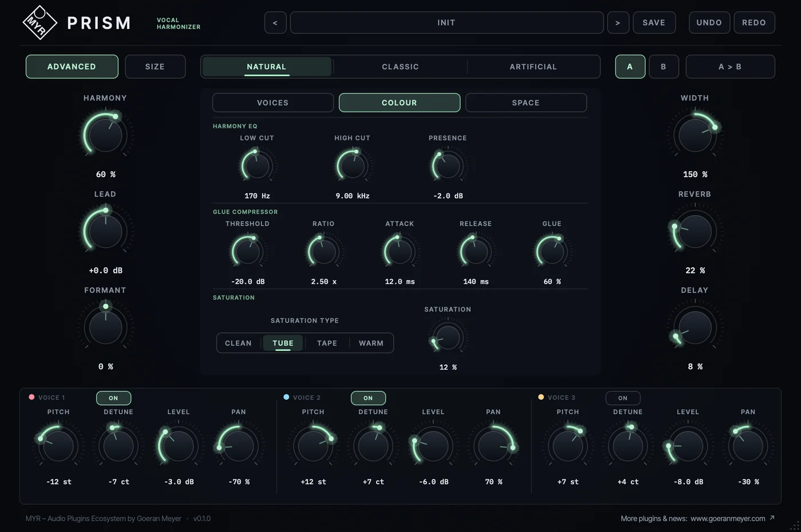Go to next preset with right arrow
Viewport: 801px width, 532px height.
618,23
